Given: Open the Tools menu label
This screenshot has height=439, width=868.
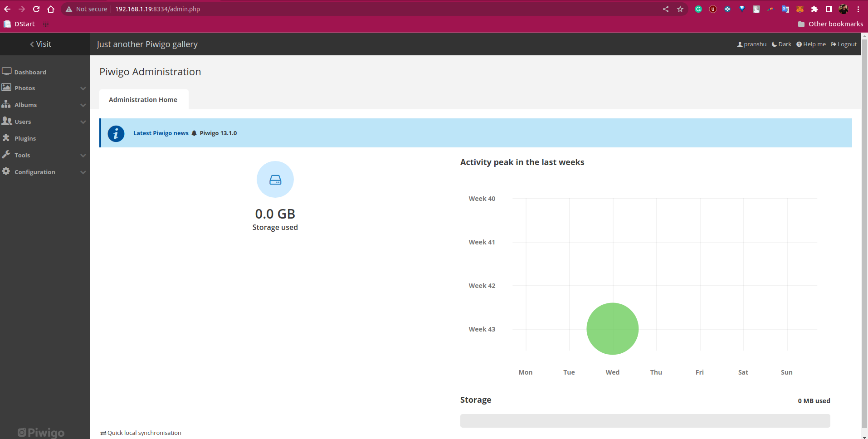Looking at the screenshot, I should pos(22,155).
